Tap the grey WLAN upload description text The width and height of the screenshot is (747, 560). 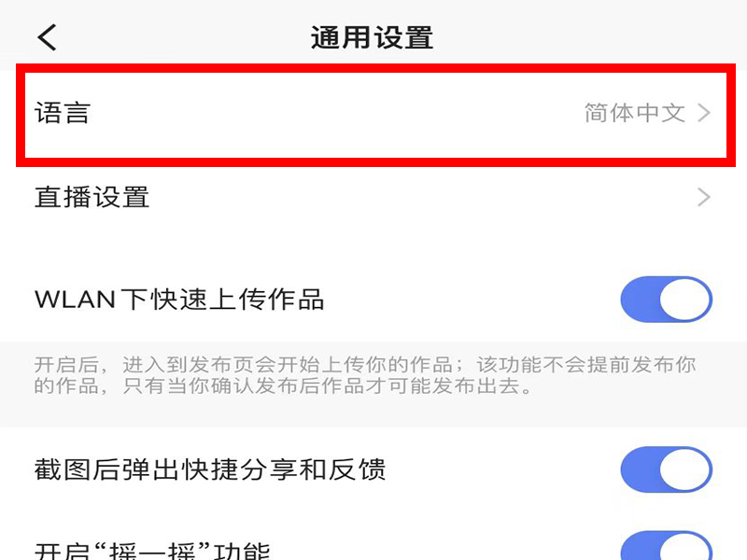(365, 375)
